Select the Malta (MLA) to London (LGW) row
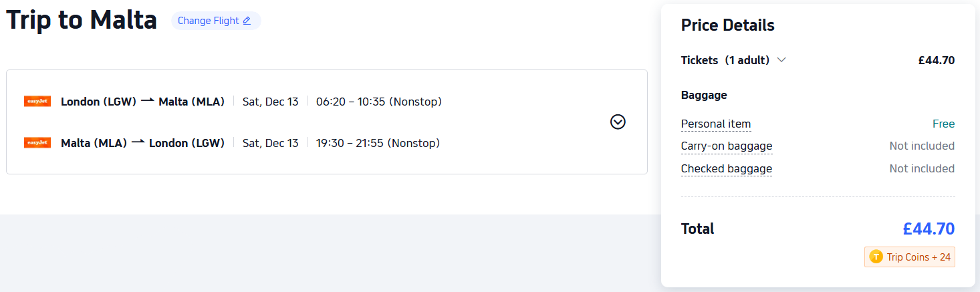 click(x=142, y=143)
